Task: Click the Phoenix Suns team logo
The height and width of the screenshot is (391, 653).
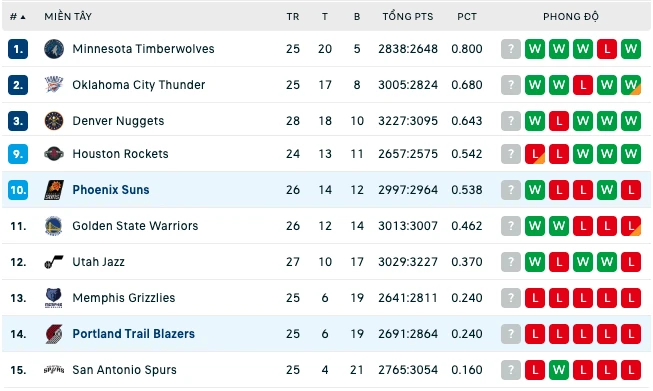Action: coord(54,190)
